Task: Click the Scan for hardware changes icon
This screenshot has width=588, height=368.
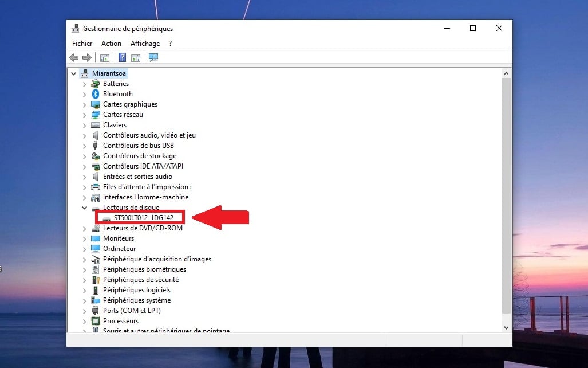Action: [153, 57]
